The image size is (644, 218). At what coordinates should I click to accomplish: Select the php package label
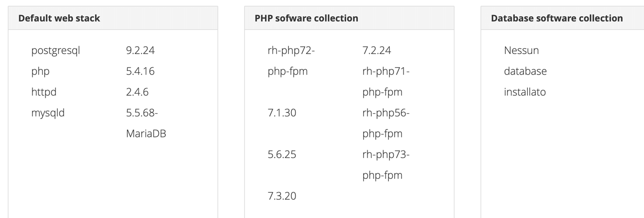41,72
